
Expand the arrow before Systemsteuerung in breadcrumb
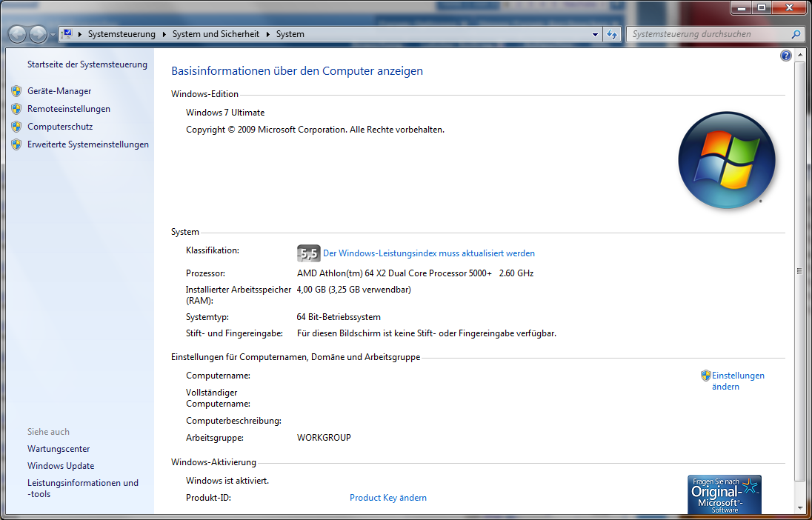(80, 34)
